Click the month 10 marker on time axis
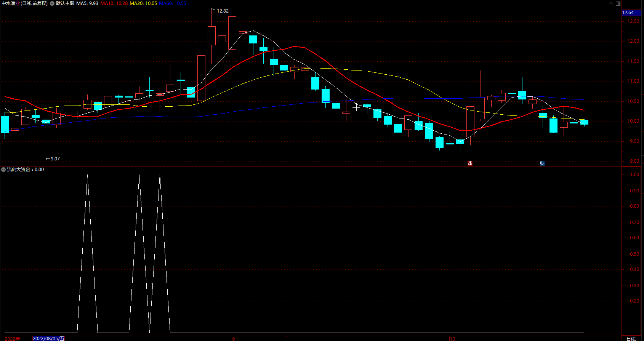Image resolution: width=644 pixels, height=341 pixels. click(x=452, y=338)
